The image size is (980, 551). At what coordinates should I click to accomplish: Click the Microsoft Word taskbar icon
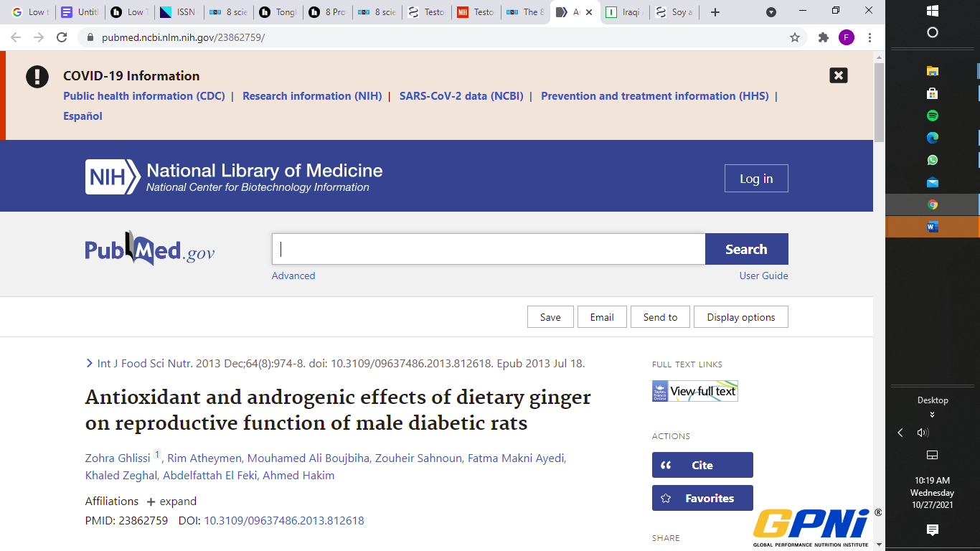[x=932, y=227]
